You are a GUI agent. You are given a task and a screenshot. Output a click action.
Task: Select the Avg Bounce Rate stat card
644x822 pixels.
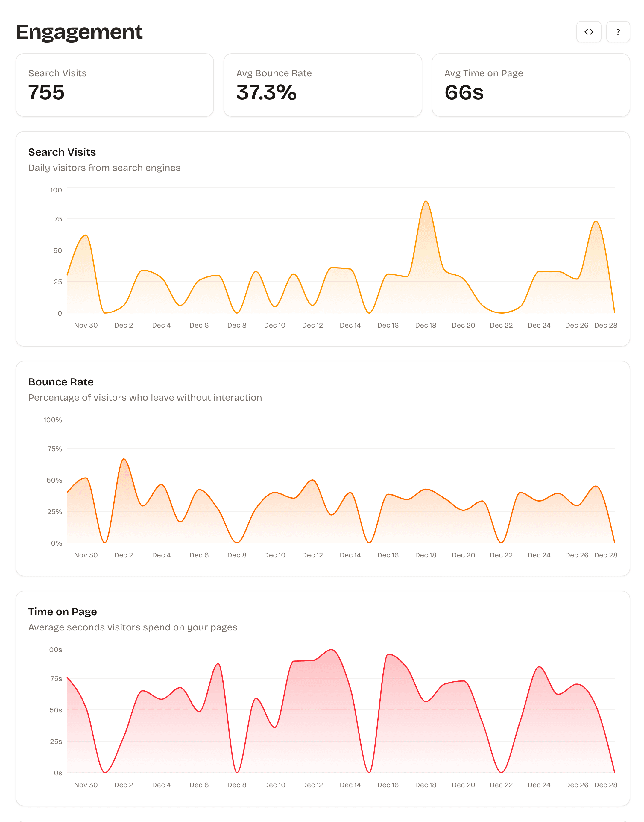pyautogui.click(x=323, y=84)
